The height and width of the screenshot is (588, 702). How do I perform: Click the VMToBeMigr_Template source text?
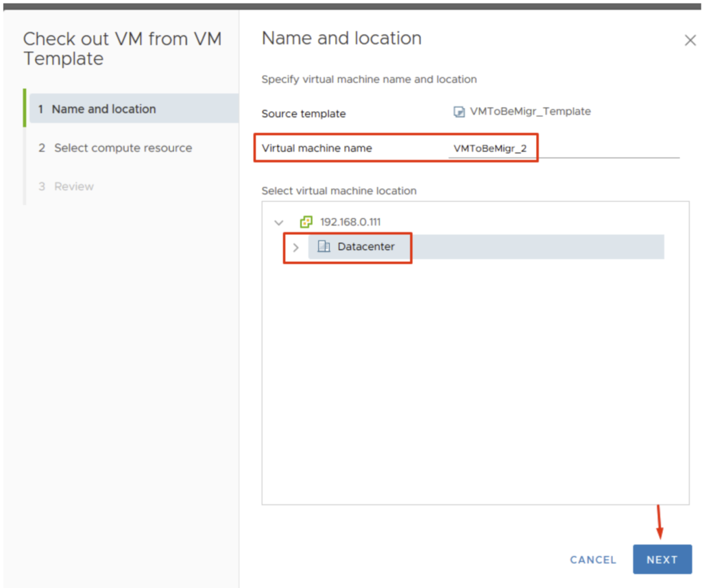point(530,112)
